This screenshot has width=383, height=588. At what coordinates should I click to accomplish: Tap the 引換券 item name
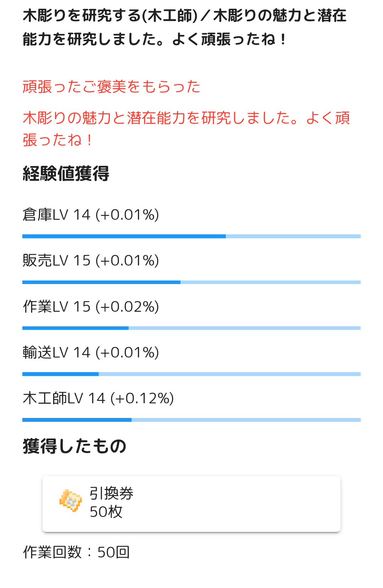(x=111, y=494)
